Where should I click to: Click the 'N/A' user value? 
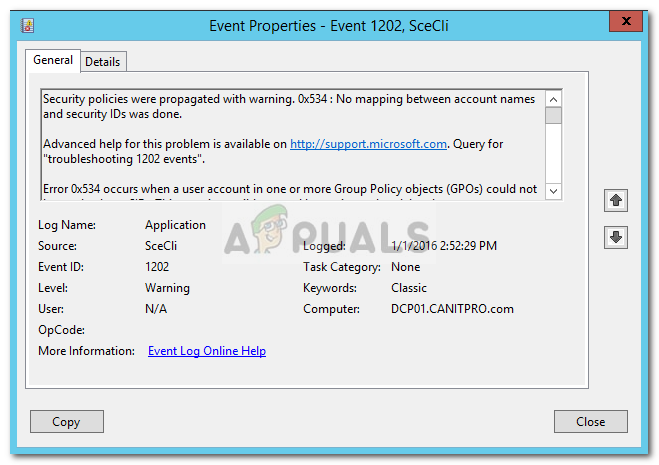[x=156, y=309]
